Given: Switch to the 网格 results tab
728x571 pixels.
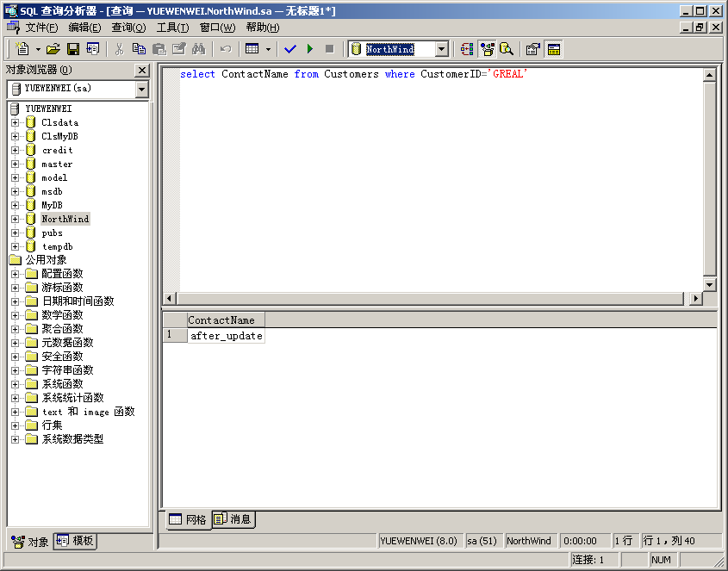Looking at the screenshot, I should (x=188, y=519).
